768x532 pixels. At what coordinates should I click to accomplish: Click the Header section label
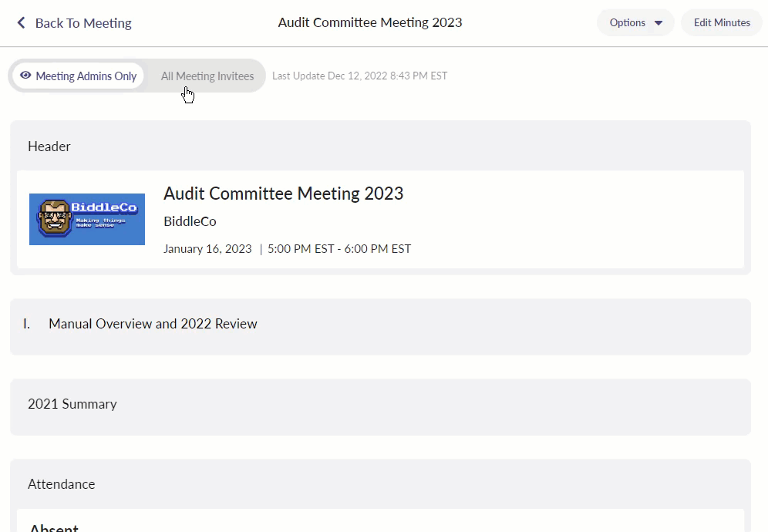click(x=49, y=146)
